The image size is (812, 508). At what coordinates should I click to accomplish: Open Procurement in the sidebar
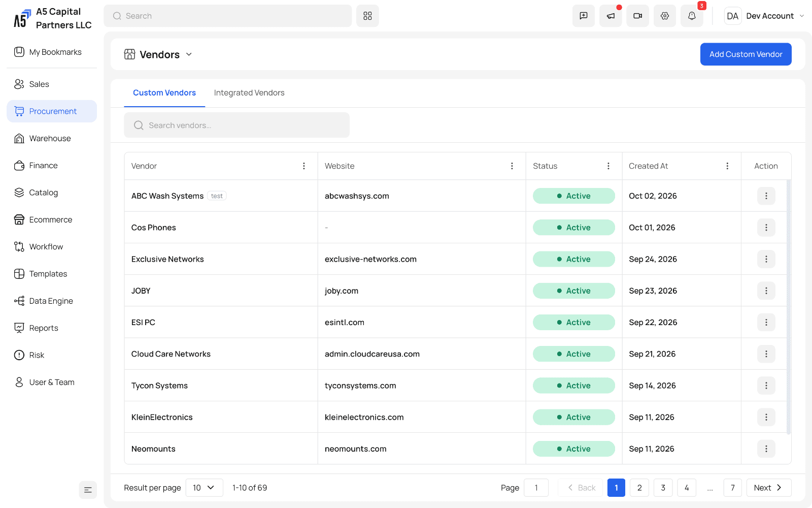pos(52,111)
